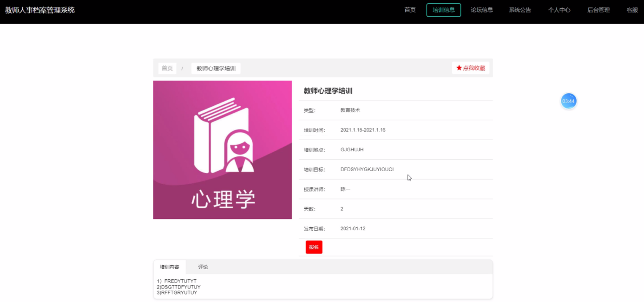
Task: Open 个人中心 personal center
Action: [559, 10]
